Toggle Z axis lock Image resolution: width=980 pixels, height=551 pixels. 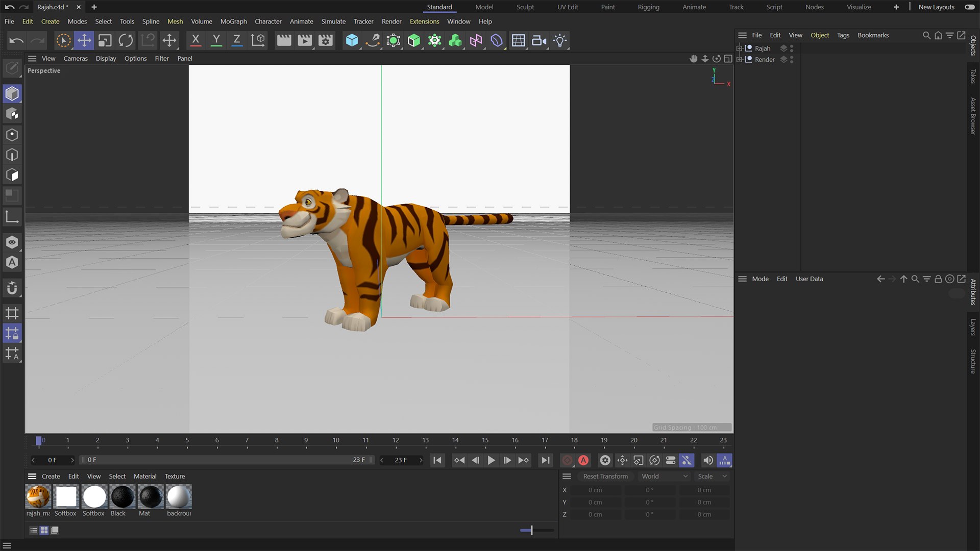237,40
